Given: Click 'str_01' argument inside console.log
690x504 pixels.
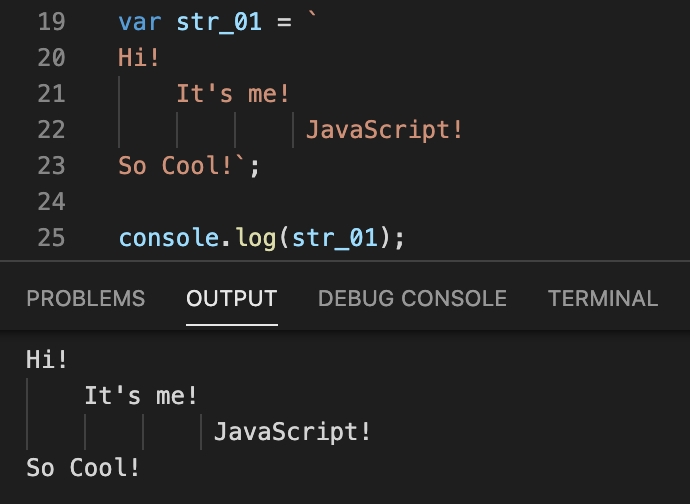Looking at the screenshot, I should click(x=334, y=238).
